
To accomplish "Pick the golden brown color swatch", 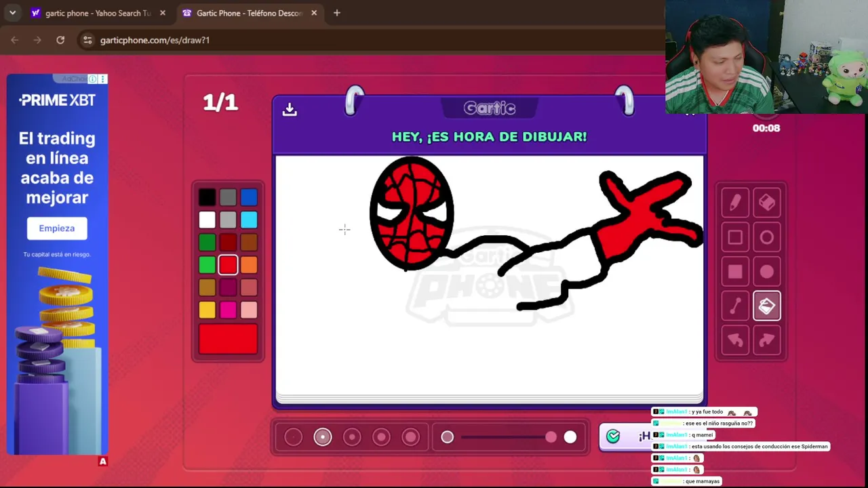I will tap(208, 287).
